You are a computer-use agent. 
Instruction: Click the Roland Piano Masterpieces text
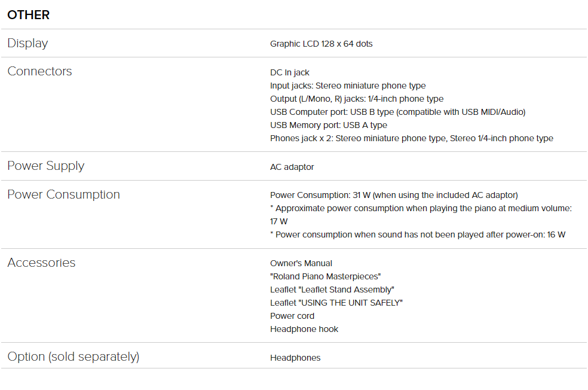click(x=326, y=276)
